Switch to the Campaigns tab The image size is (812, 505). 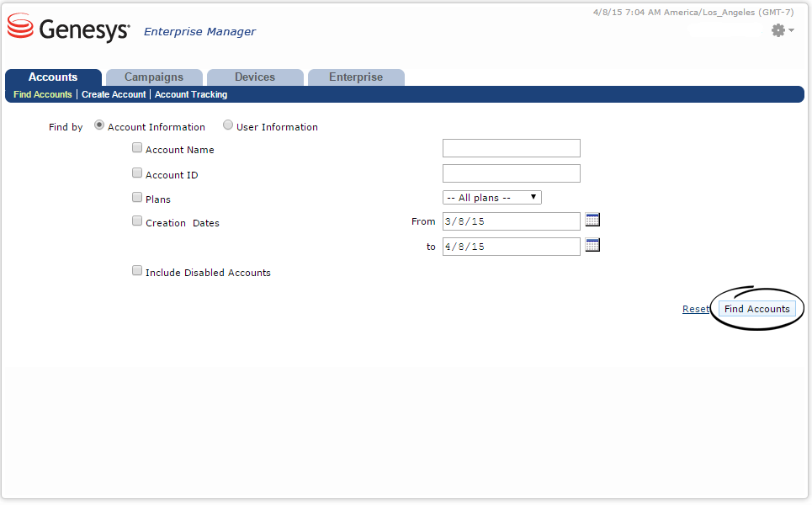coord(154,77)
